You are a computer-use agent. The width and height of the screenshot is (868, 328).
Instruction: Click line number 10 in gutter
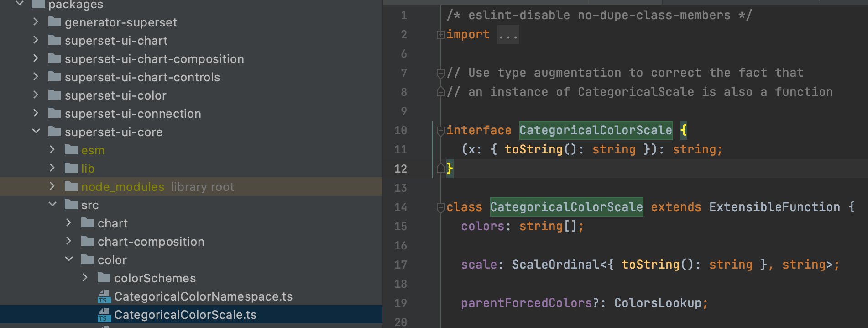tap(400, 130)
